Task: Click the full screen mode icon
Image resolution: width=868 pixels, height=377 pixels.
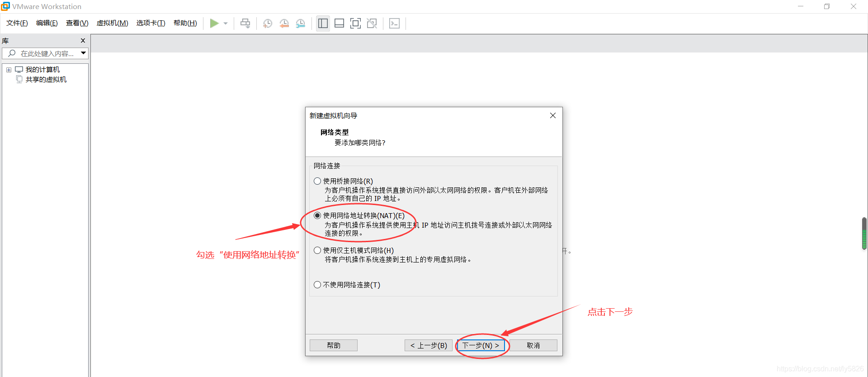Action: tap(356, 23)
